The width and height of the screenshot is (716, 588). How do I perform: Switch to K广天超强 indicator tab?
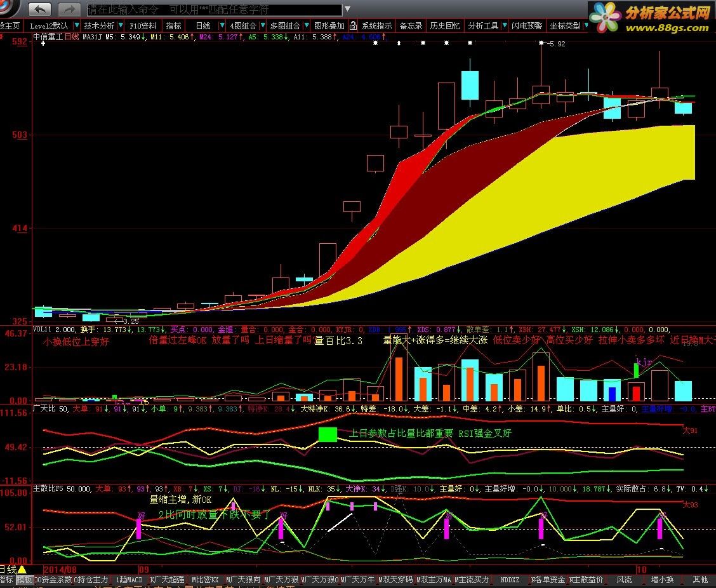click(168, 579)
